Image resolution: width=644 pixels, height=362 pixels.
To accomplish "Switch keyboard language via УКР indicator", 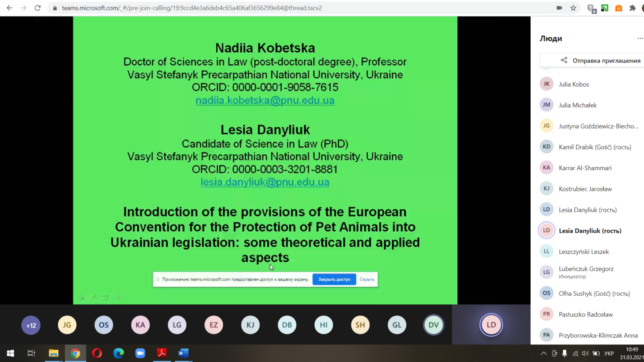I will click(609, 353).
